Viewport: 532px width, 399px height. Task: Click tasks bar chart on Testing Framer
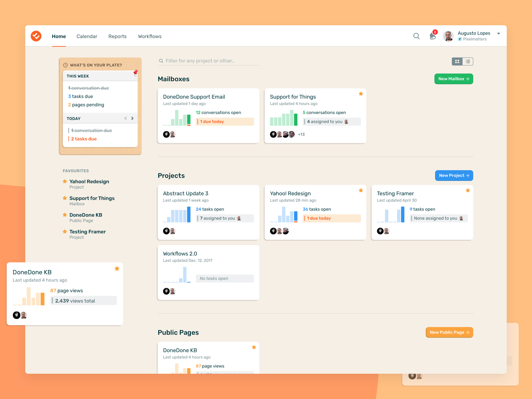coord(391,214)
